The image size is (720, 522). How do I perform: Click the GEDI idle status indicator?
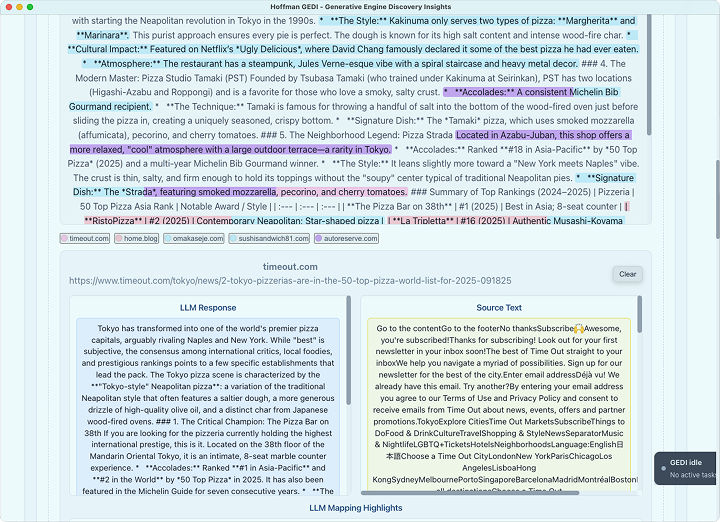687,468
